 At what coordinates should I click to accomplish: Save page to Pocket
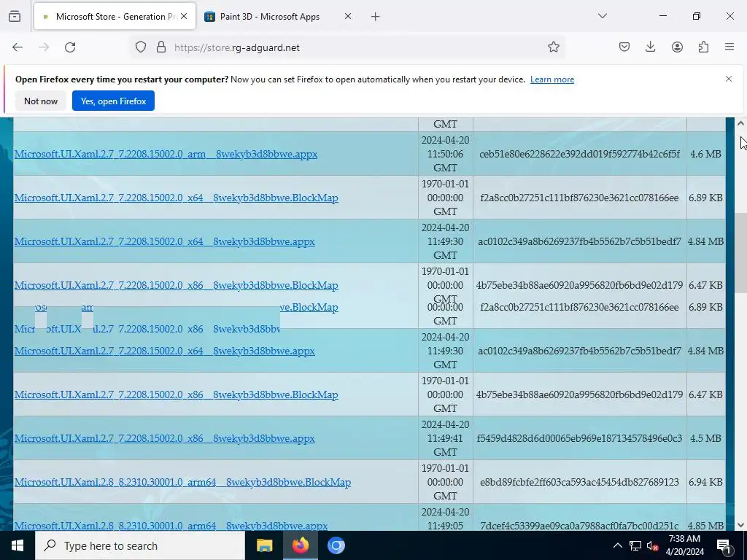(x=624, y=47)
